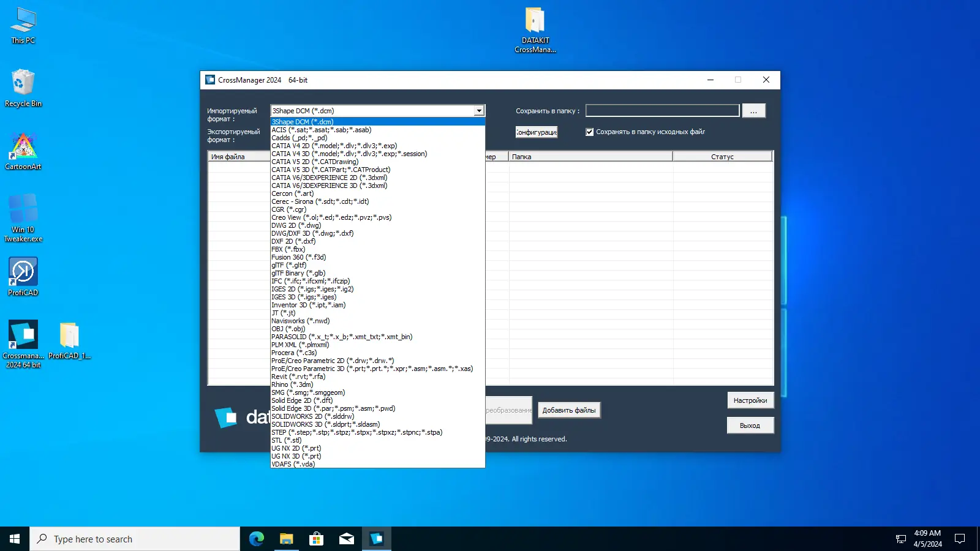
Task: Open the Win 10 Tweaker.exe desktop icon
Action: click(x=23, y=217)
